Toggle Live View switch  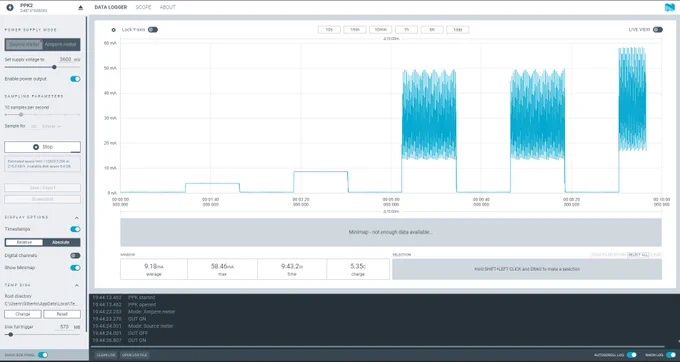[x=658, y=29]
